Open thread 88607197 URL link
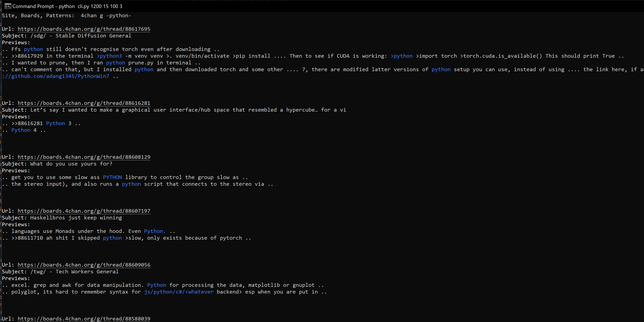The height and width of the screenshot is (322, 644). tap(84, 211)
